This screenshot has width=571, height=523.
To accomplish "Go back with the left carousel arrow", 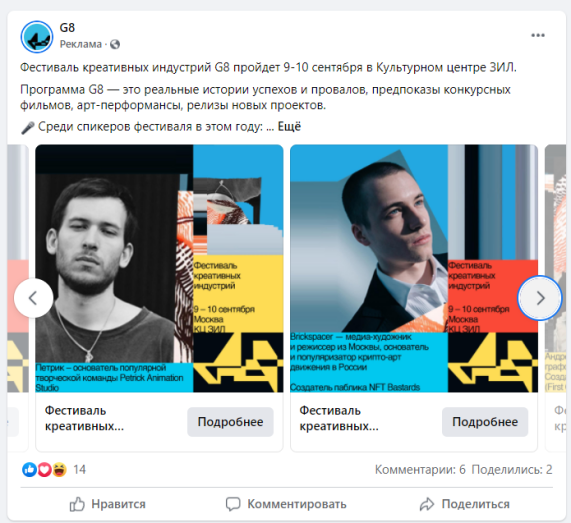I will point(34,298).
